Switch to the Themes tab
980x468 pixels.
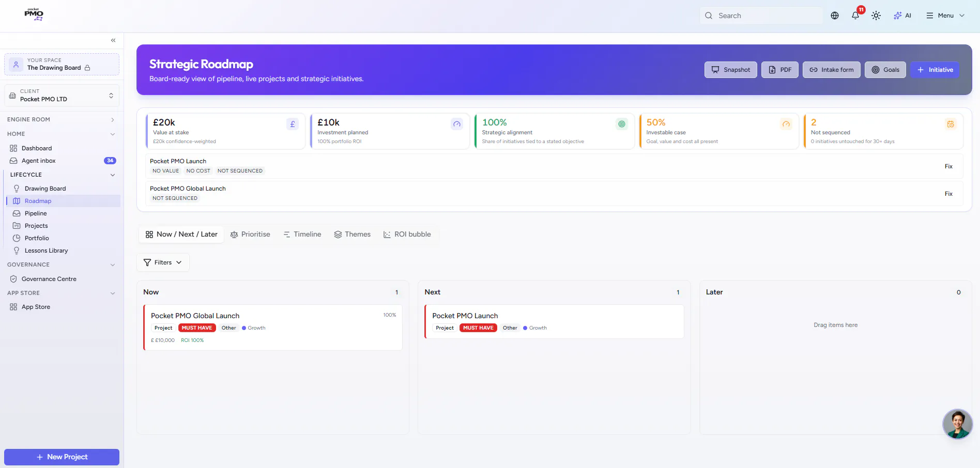352,235
